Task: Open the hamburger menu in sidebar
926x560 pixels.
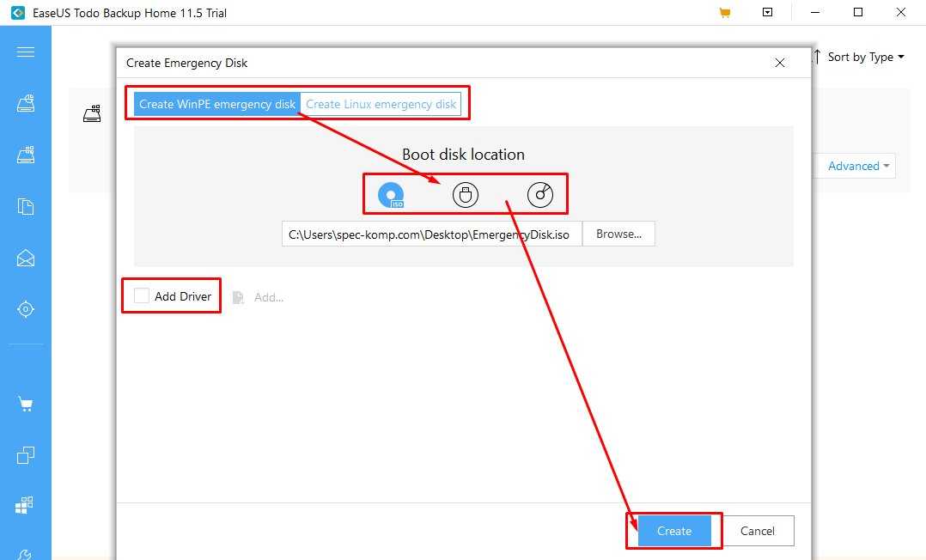Action: (26, 52)
